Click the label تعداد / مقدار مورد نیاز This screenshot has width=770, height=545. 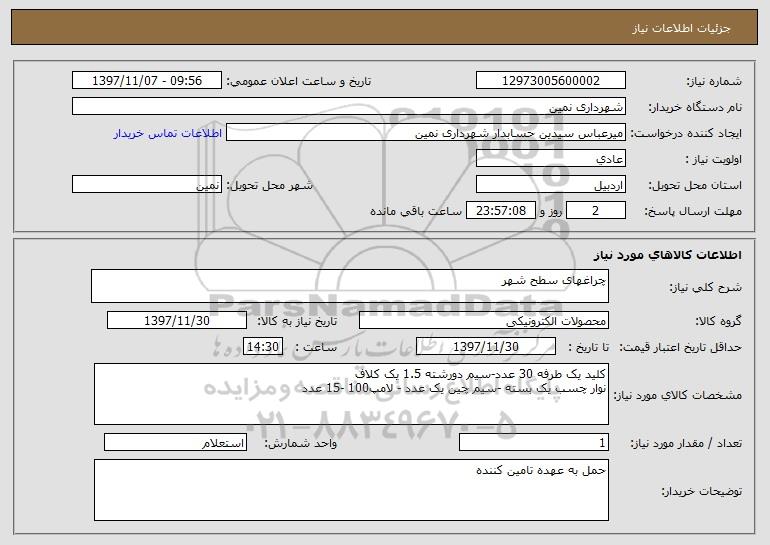(686, 443)
